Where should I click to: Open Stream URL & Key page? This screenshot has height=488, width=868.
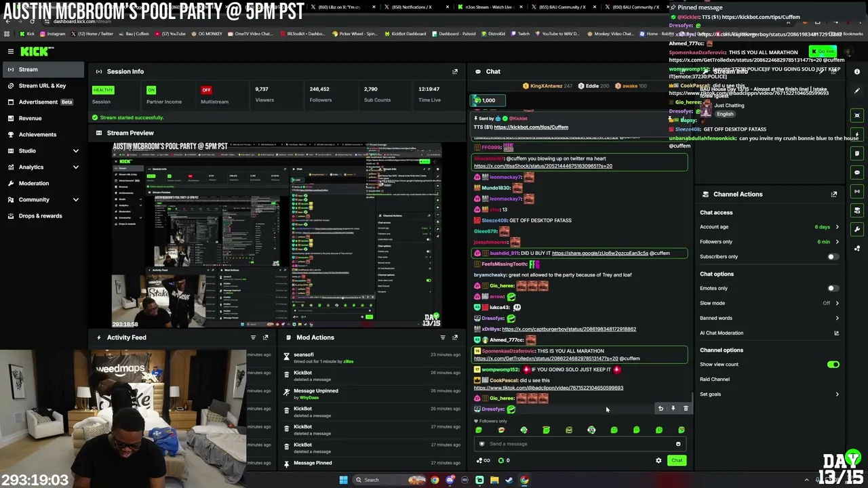[43, 85]
